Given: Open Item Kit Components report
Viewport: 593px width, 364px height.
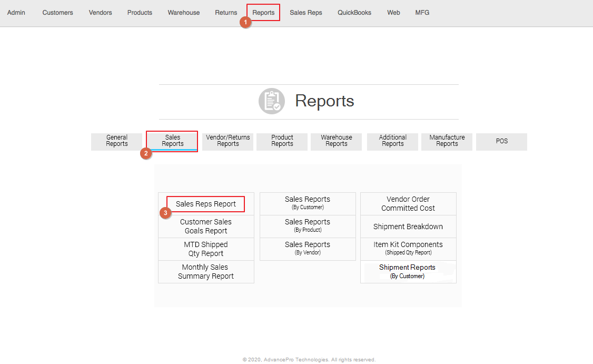Looking at the screenshot, I should tap(408, 249).
